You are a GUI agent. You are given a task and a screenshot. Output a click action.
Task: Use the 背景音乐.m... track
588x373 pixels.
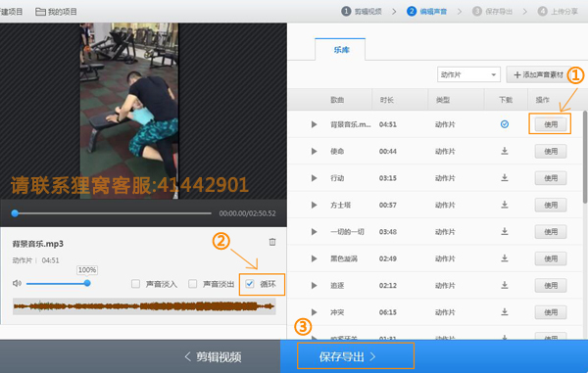tap(551, 124)
